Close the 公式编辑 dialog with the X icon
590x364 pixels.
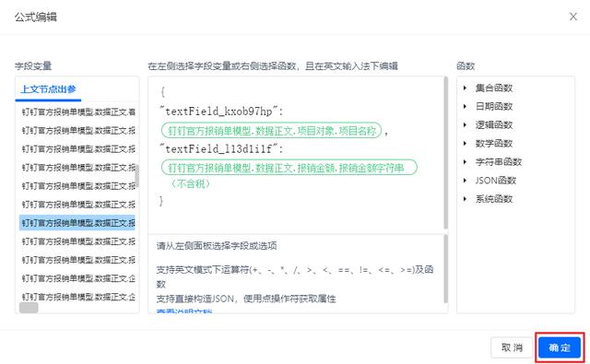point(573,17)
